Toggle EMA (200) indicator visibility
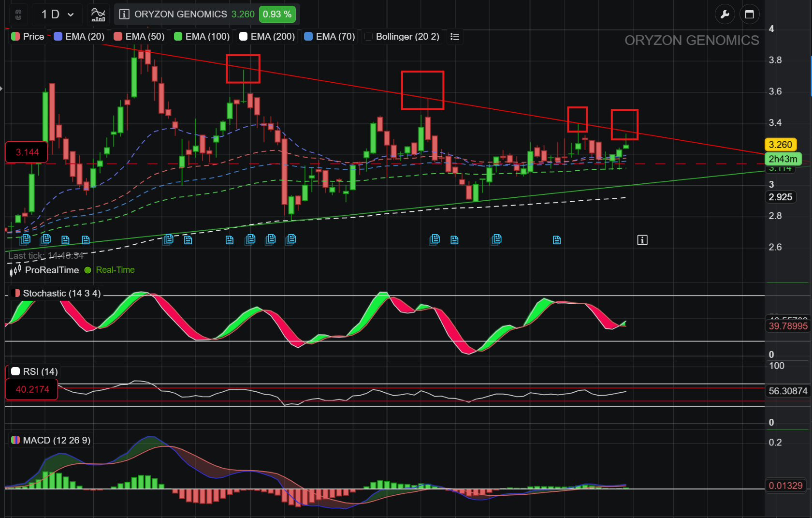Image resolution: width=812 pixels, height=518 pixels. (x=267, y=37)
